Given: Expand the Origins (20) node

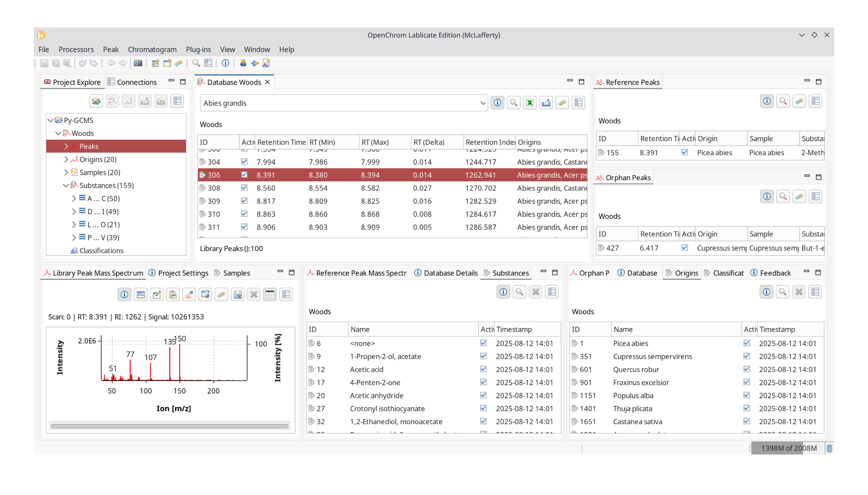Looking at the screenshot, I should (66, 159).
